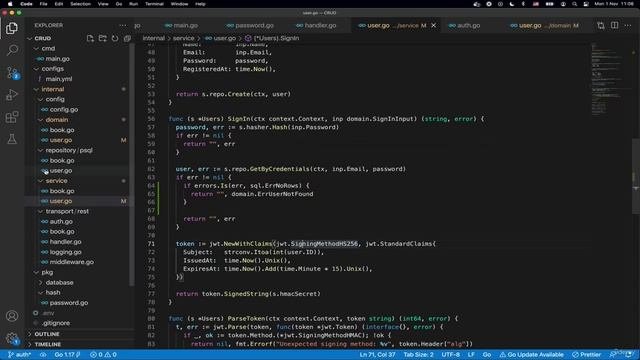The width and height of the screenshot is (640, 360).
Task: Click Prettier in status bar
Action: click(x=587, y=355)
